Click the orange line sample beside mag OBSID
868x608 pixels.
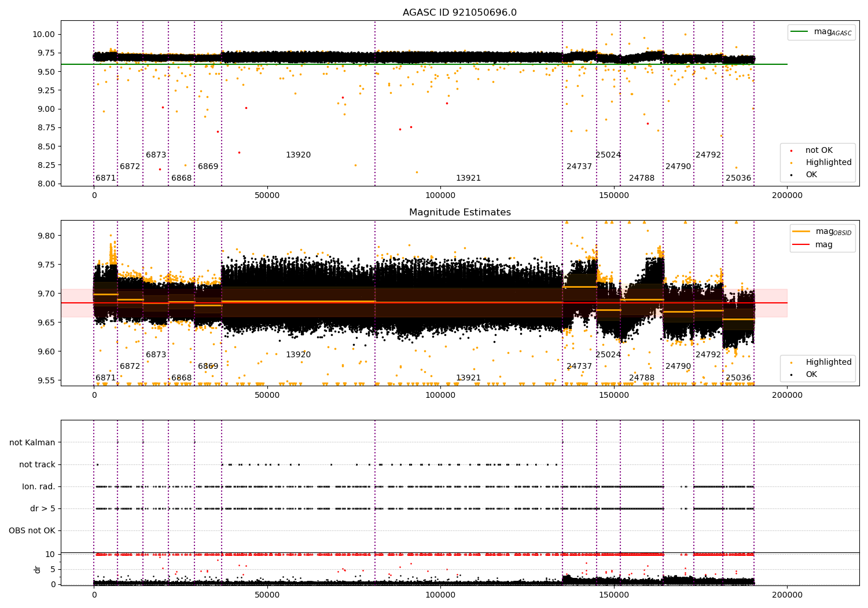click(x=801, y=232)
